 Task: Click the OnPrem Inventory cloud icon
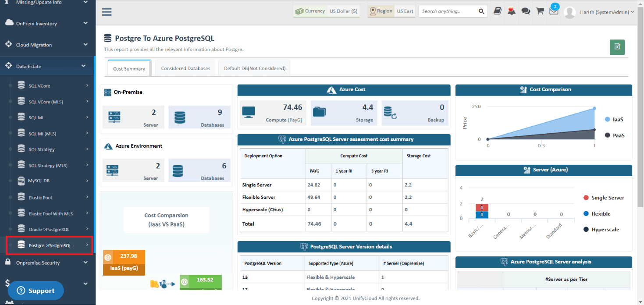click(x=9, y=23)
